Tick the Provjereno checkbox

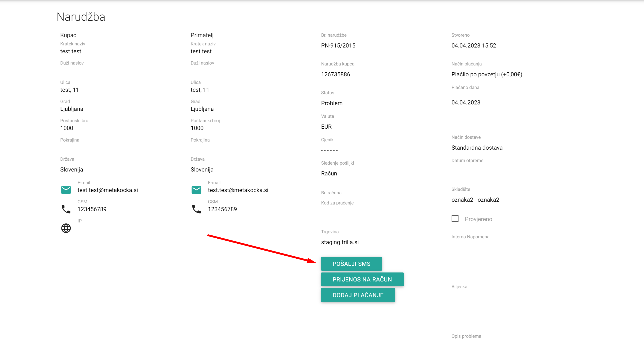(455, 219)
